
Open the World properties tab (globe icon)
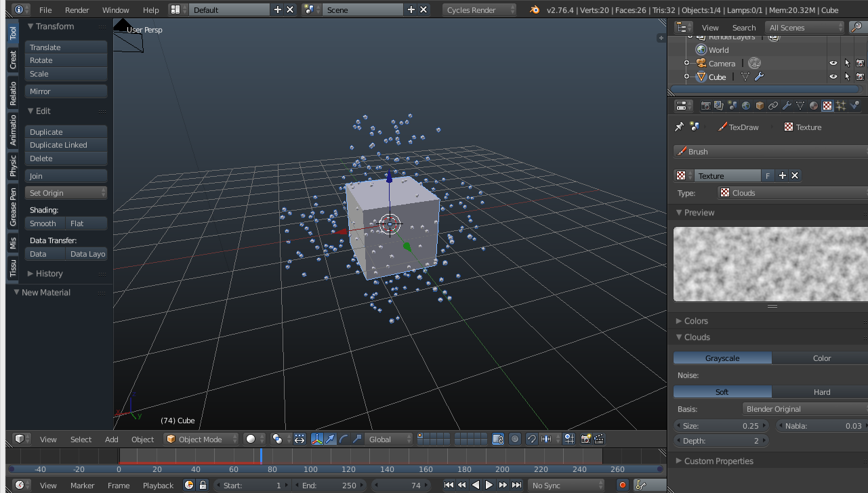746,106
